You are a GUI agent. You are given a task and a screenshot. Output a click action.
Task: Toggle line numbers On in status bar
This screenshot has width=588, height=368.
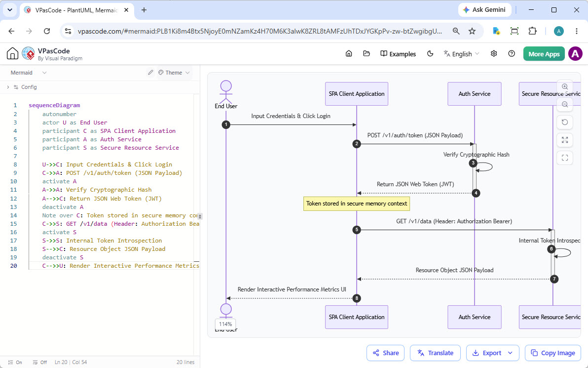(15, 363)
